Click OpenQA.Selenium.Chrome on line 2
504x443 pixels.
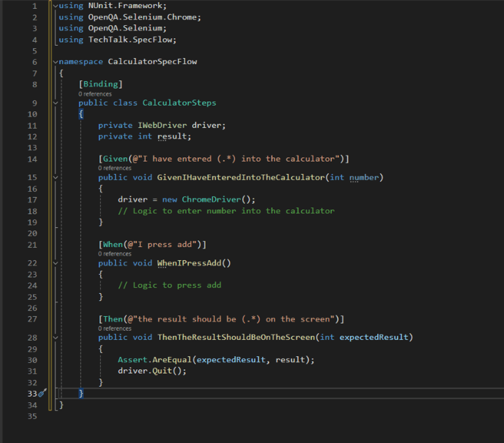pyautogui.click(x=143, y=17)
